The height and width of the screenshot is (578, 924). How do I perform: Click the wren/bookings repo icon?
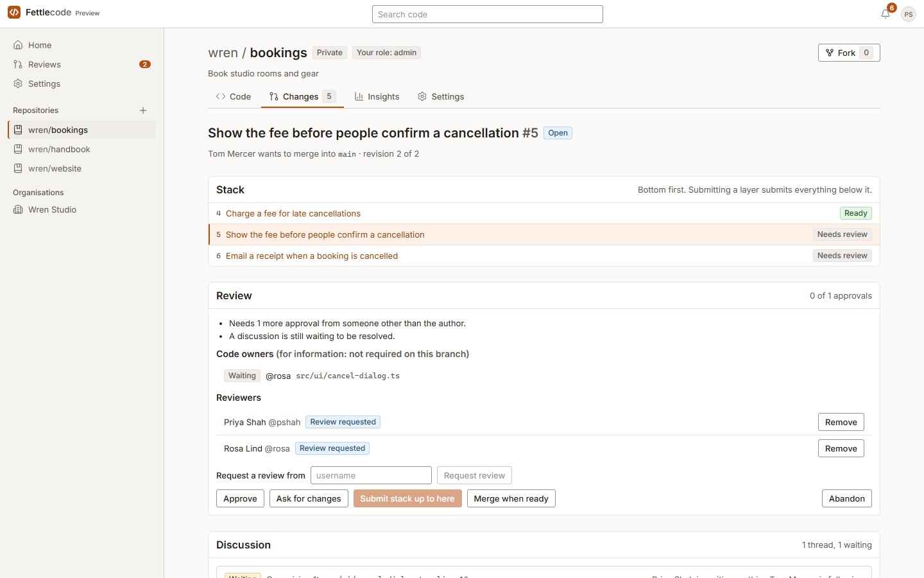pyautogui.click(x=18, y=130)
